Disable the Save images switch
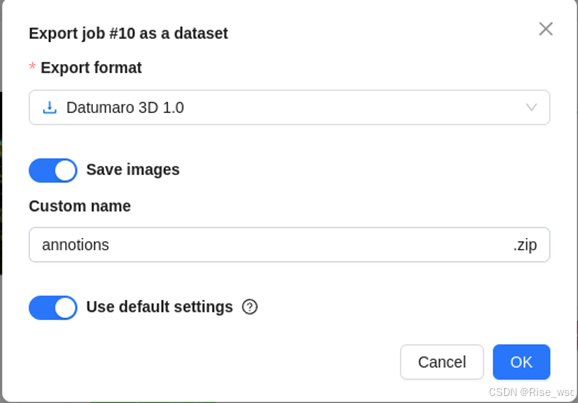The width and height of the screenshot is (578, 403). click(x=53, y=170)
